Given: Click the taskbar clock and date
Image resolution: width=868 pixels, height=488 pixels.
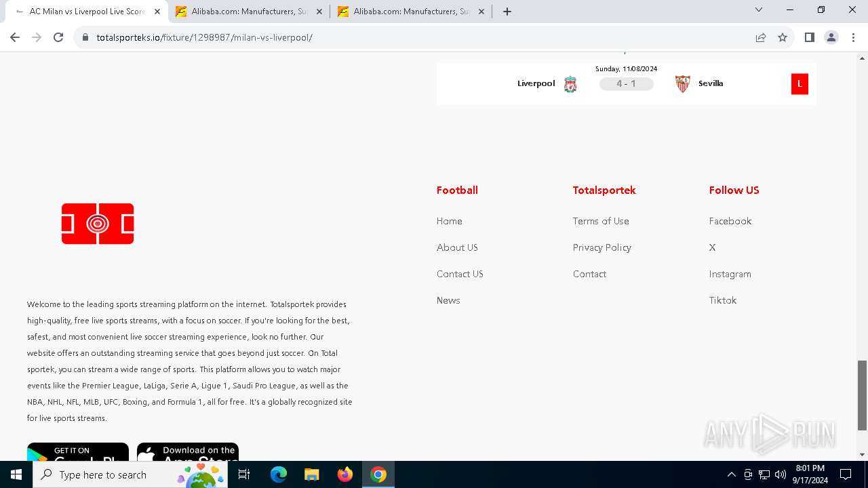Looking at the screenshot, I should (x=810, y=474).
